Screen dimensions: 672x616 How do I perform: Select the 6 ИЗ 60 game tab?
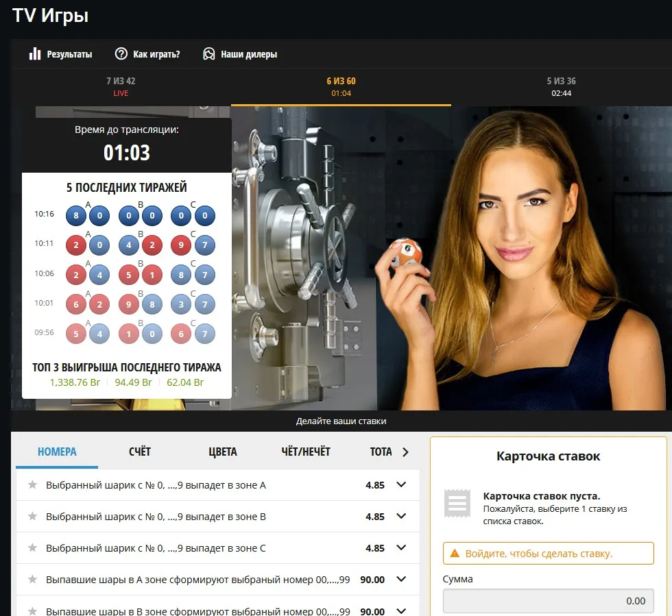pyautogui.click(x=341, y=86)
